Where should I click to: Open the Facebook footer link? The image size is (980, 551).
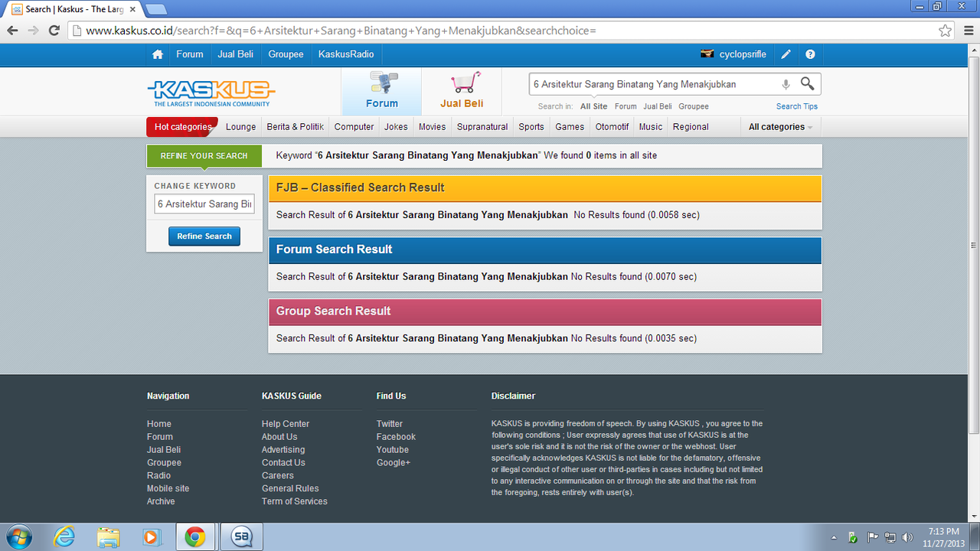396,437
